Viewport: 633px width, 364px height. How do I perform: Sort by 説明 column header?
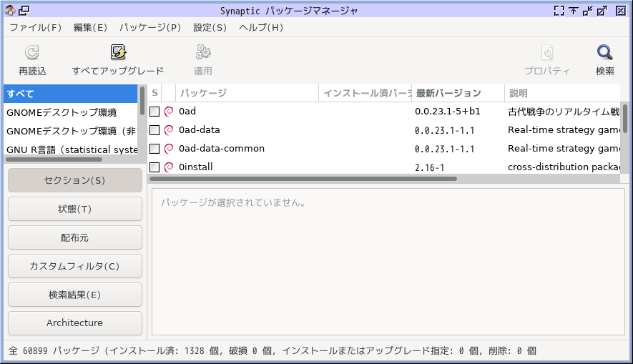click(562, 93)
